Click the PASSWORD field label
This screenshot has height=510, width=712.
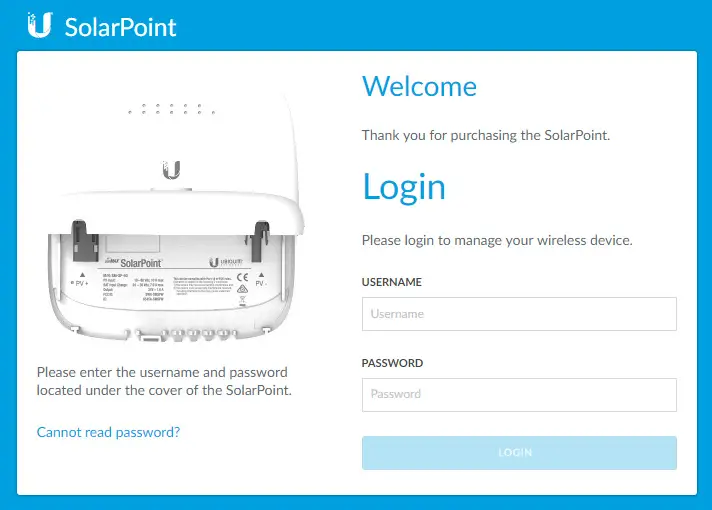(x=392, y=363)
